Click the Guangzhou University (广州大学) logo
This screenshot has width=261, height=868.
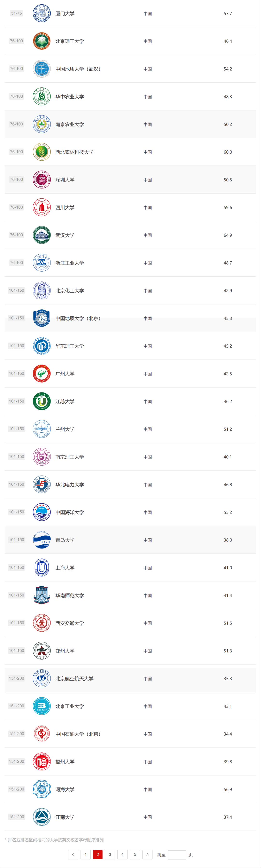pos(41,373)
